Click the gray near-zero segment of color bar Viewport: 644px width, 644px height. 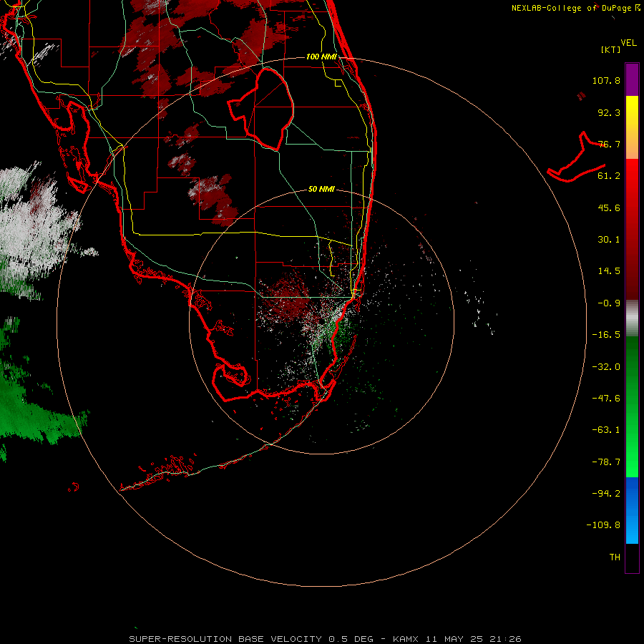click(x=632, y=318)
